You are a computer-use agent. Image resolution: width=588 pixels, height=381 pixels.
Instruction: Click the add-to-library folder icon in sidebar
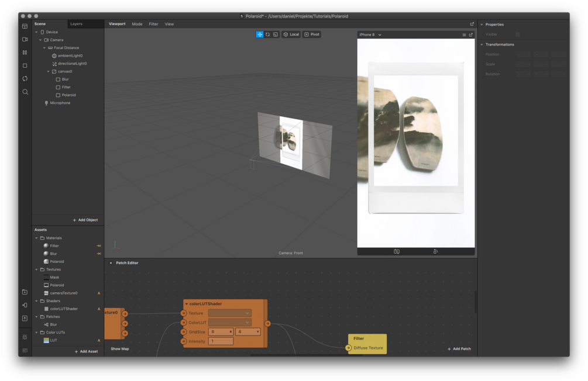pyautogui.click(x=25, y=292)
